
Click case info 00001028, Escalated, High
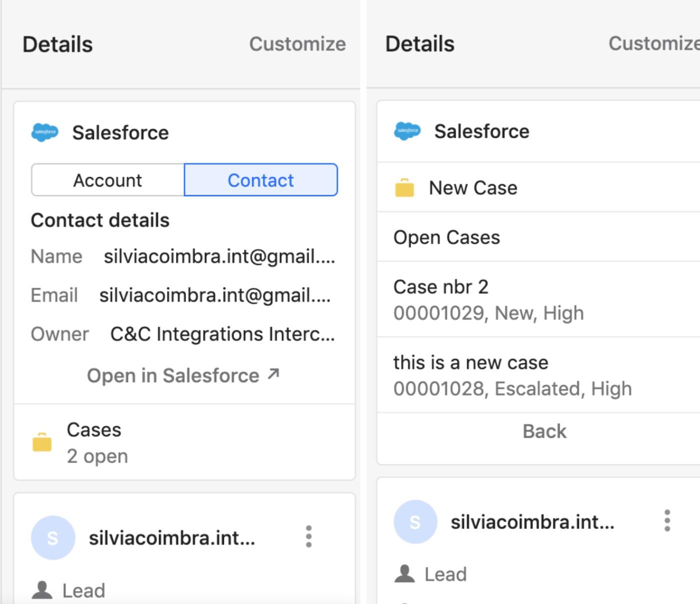512,388
